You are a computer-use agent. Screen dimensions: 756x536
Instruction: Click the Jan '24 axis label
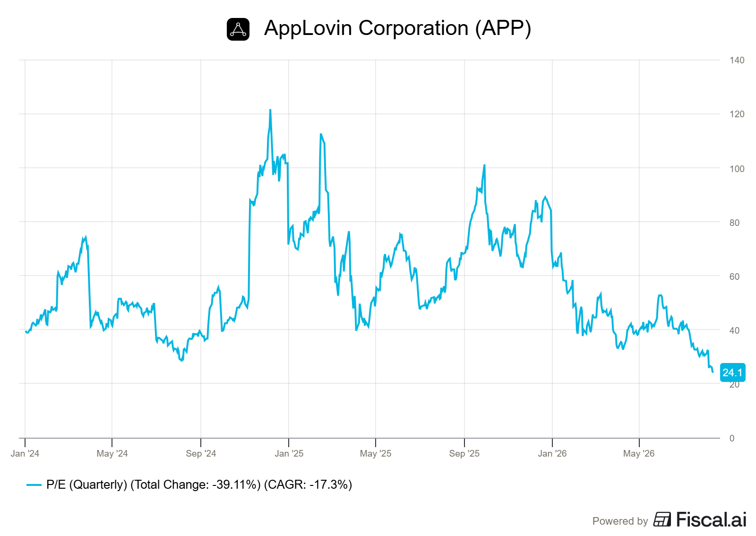(25, 453)
